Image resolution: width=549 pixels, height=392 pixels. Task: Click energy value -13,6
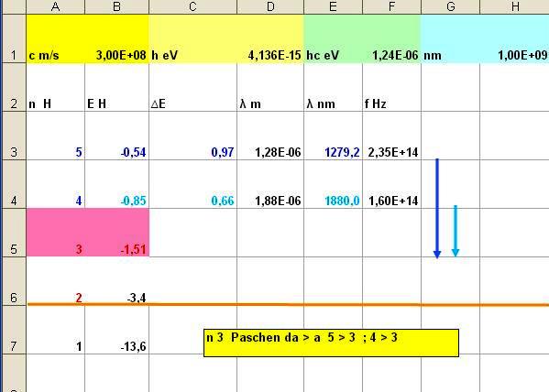(117, 330)
